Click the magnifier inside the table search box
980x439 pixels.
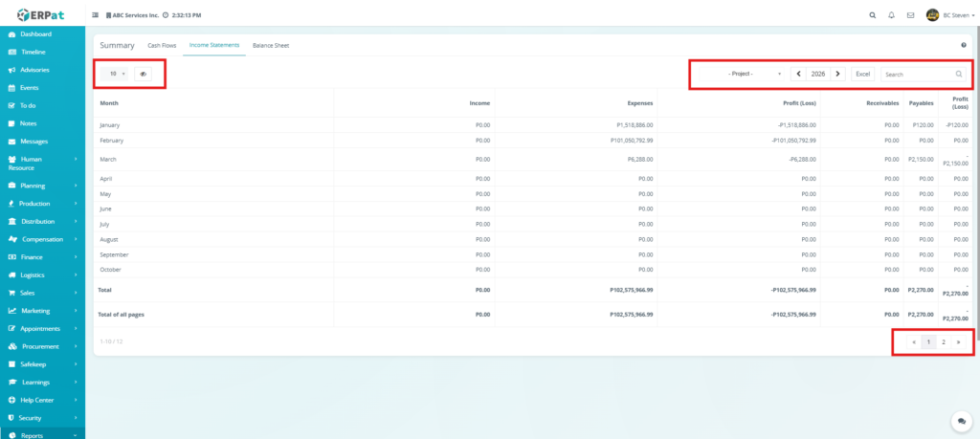959,75
